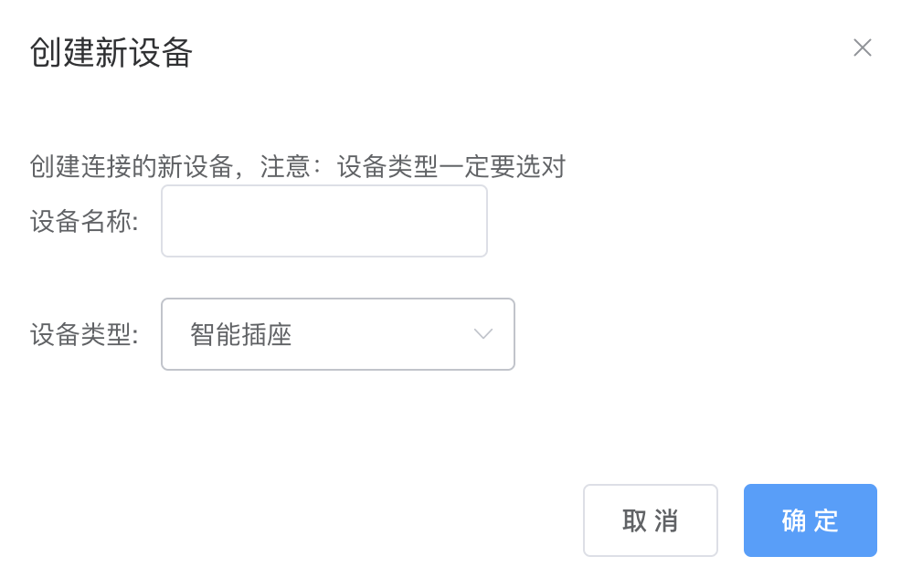Focus the empty device name box
This screenshot has height=588, width=901.
(323, 221)
